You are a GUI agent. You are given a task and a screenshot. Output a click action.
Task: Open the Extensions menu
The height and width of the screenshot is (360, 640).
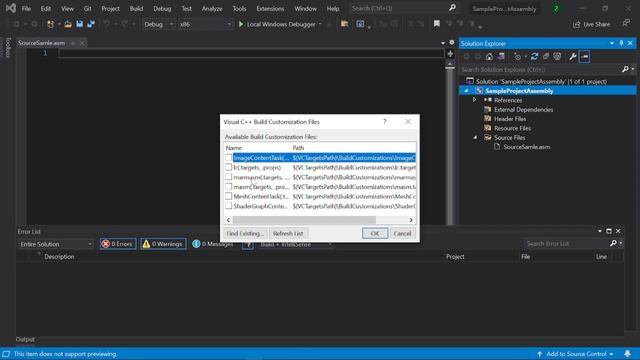tap(270, 8)
